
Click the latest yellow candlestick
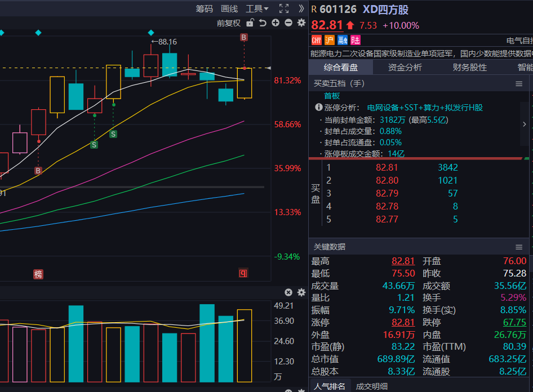(x=245, y=83)
